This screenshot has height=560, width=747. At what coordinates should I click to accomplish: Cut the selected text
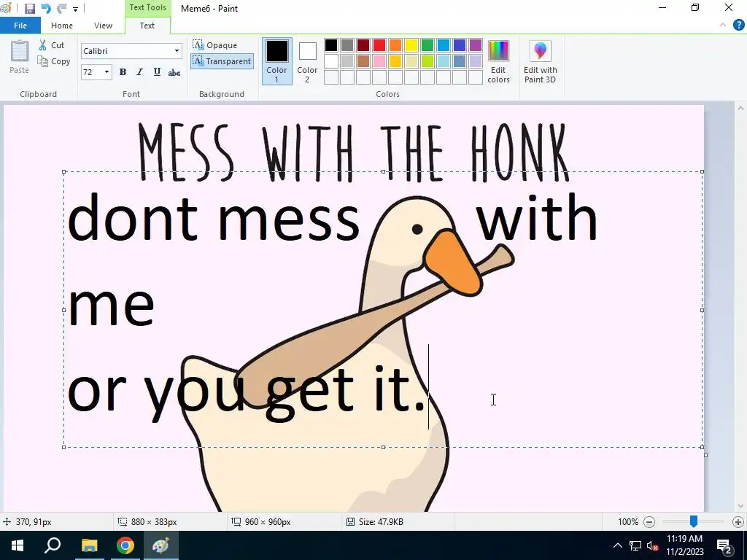[x=52, y=45]
